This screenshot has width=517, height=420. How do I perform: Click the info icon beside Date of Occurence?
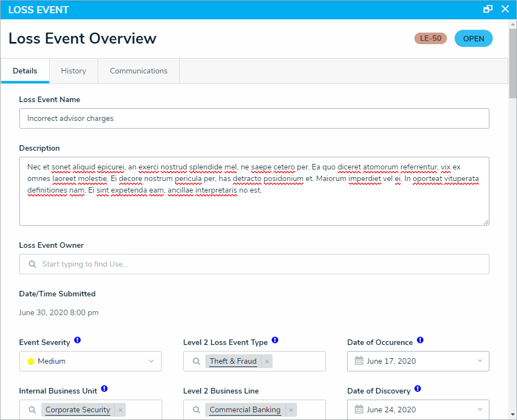click(420, 341)
